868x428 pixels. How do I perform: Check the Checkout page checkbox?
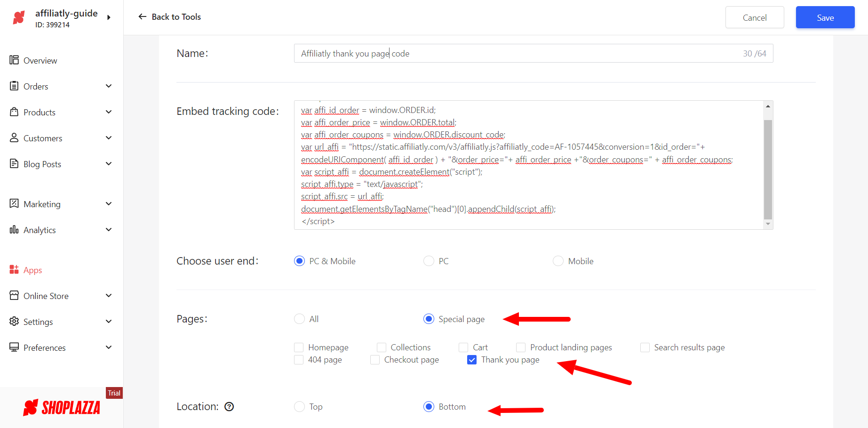375,360
